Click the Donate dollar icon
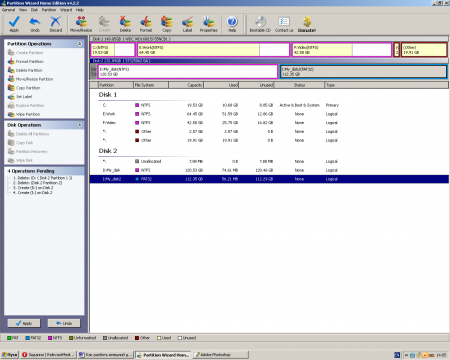The width and height of the screenshot is (450, 360). tap(307, 24)
